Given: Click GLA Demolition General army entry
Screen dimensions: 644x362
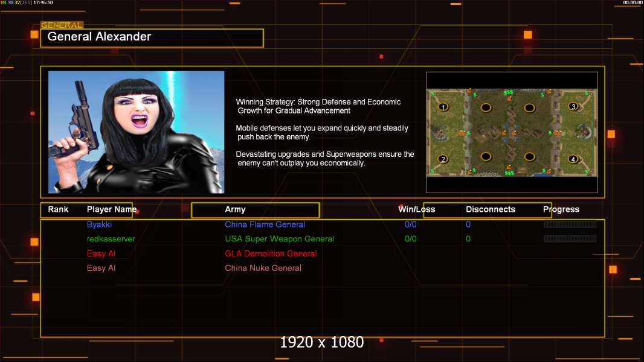Looking at the screenshot, I should (271, 254).
